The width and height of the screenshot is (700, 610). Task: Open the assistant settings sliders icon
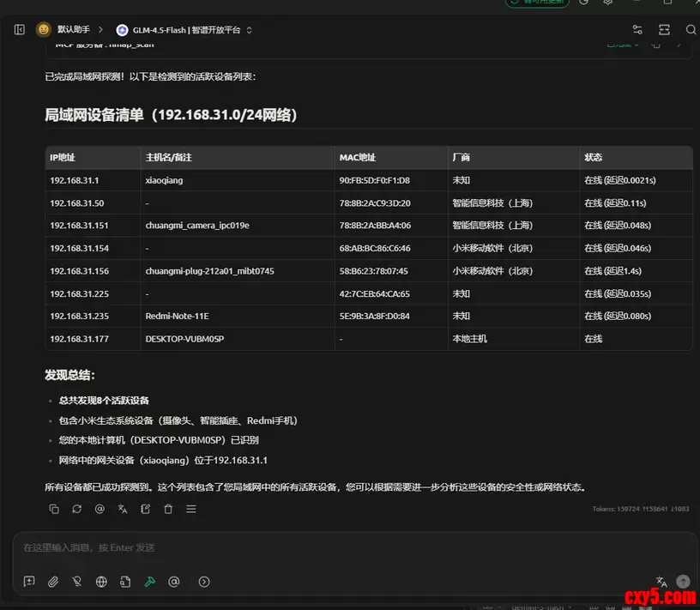coord(637,30)
